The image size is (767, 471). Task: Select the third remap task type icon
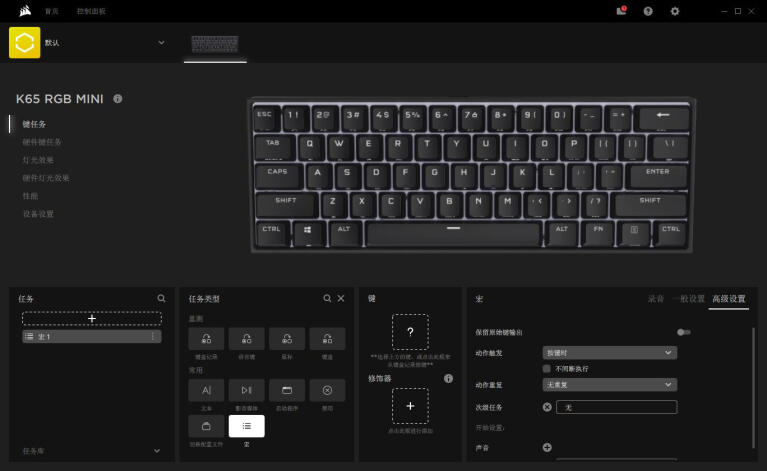[287, 338]
